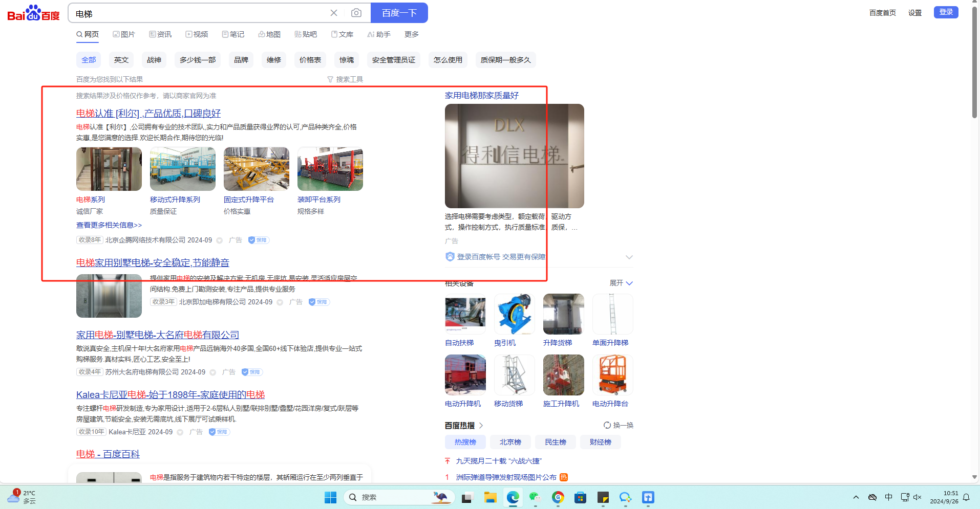Click the Baidu logo

click(x=34, y=13)
